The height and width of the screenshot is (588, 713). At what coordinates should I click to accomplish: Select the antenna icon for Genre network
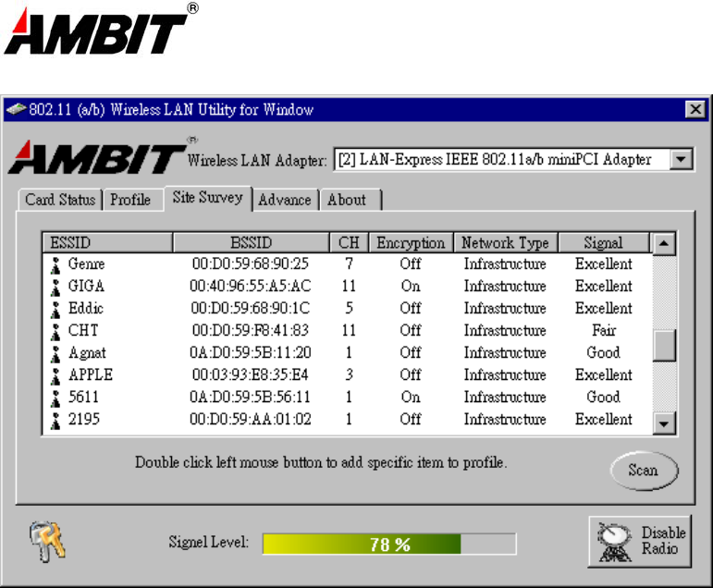click(x=55, y=265)
